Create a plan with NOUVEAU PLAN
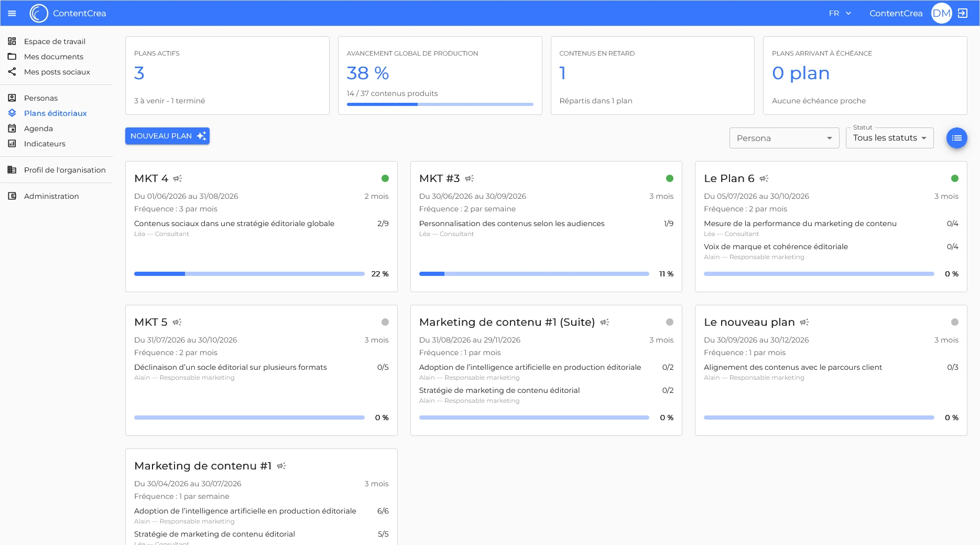This screenshot has width=980, height=545. 167,136
